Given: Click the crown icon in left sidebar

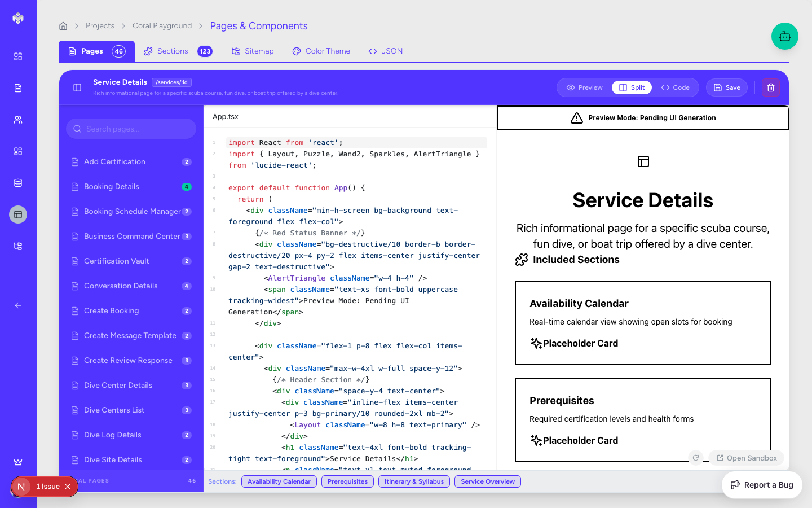Looking at the screenshot, I should (x=18, y=462).
